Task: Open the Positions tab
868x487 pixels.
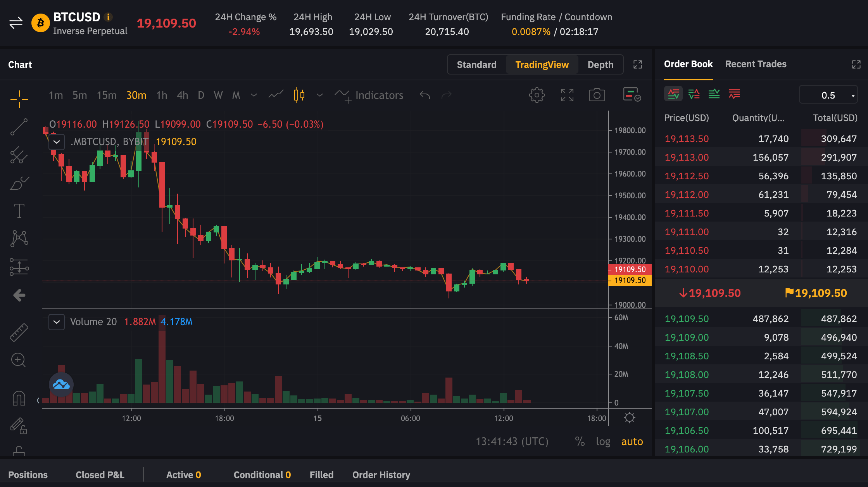Action: [28, 475]
